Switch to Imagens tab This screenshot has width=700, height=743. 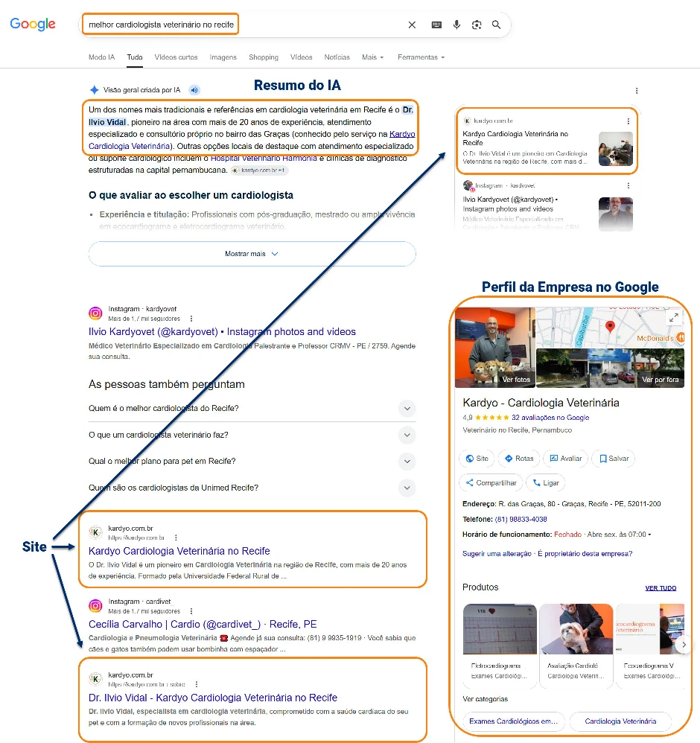click(x=223, y=57)
